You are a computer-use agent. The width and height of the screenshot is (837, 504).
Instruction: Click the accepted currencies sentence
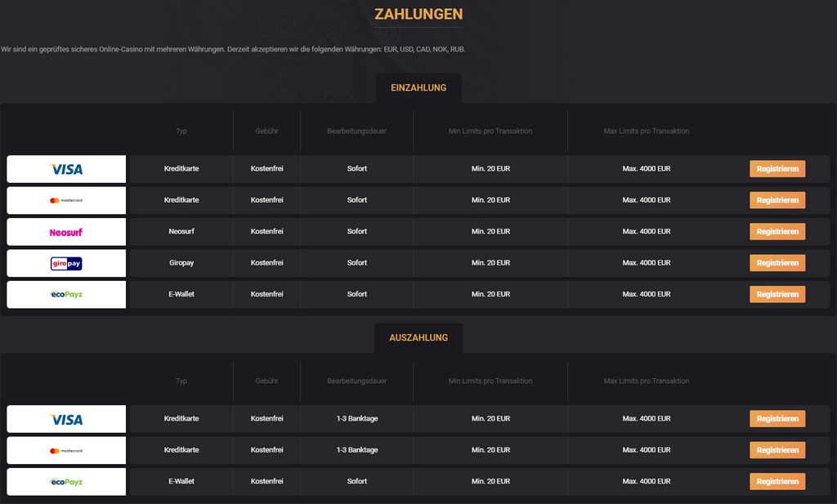(x=233, y=49)
